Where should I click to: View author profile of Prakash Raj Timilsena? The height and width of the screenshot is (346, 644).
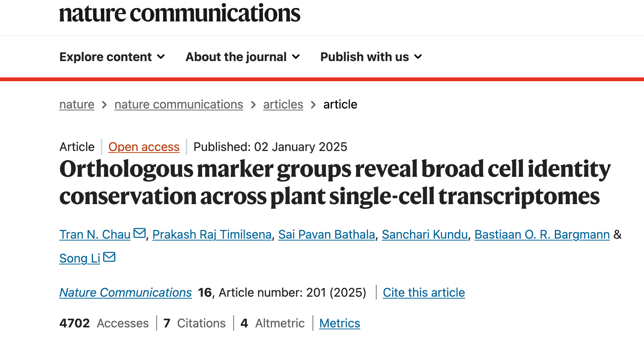(211, 234)
